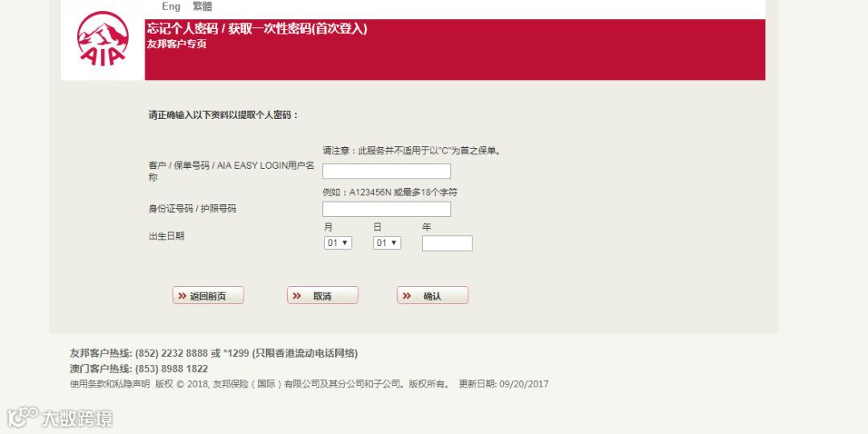Switch language to 繁體

tap(203, 6)
